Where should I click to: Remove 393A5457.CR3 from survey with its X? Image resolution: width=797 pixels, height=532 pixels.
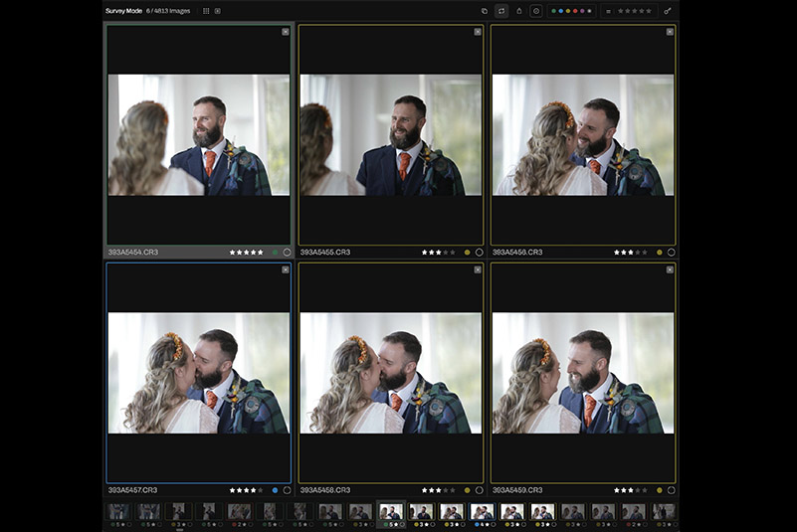(286, 269)
